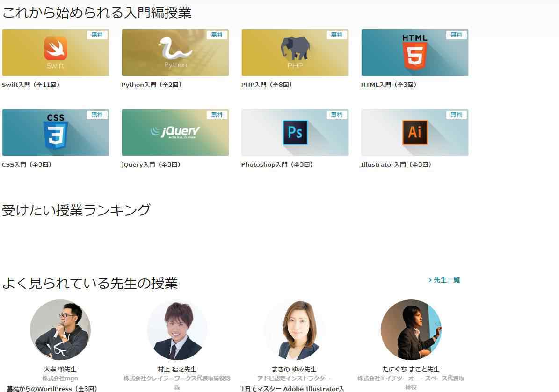Screen dimensions: 559x392
Task: Go to HTML入門（全3回）
Action: pyautogui.click(x=389, y=85)
